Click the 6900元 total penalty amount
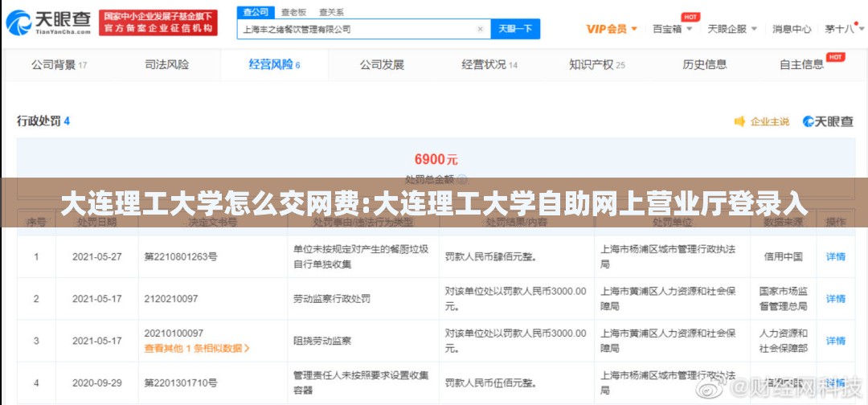The image size is (868, 405). (x=436, y=160)
